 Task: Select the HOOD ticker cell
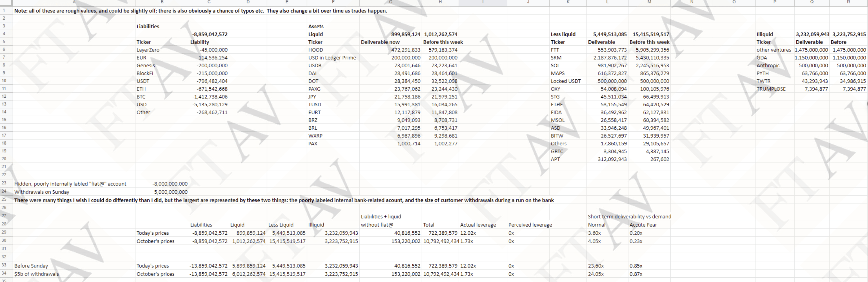coord(316,50)
